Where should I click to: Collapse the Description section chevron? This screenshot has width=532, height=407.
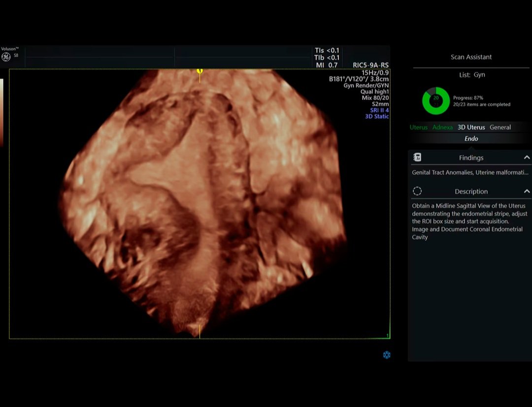tap(527, 191)
